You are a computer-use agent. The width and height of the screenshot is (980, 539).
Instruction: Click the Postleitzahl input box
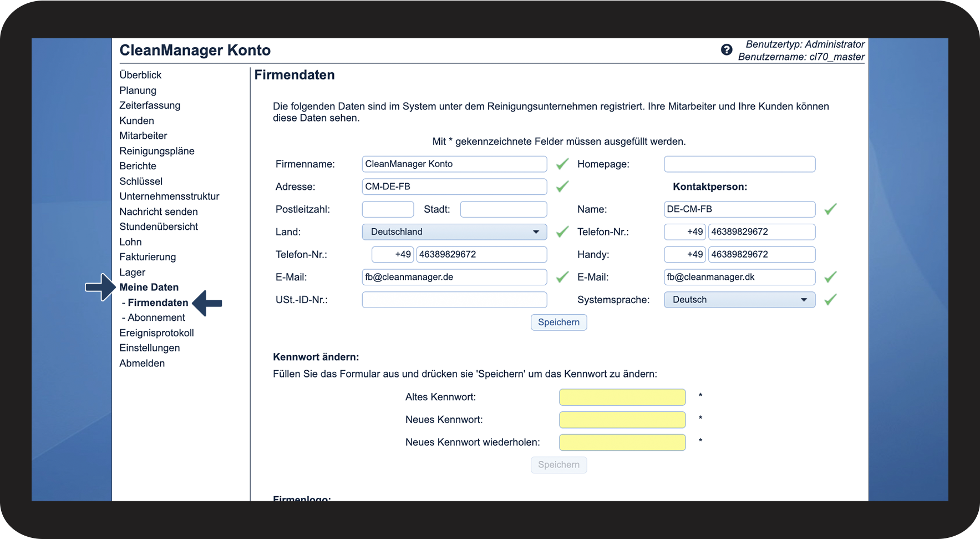388,209
